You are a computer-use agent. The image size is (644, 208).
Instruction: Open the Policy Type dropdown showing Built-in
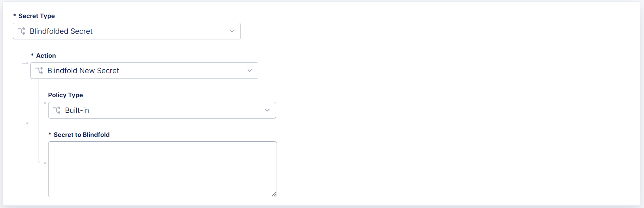click(x=162, y=110)
